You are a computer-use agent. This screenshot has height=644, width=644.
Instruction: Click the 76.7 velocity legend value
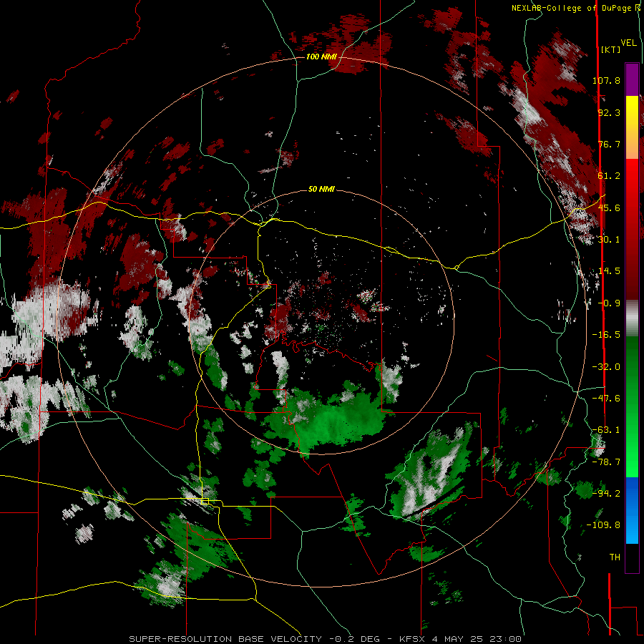point(609,144)
